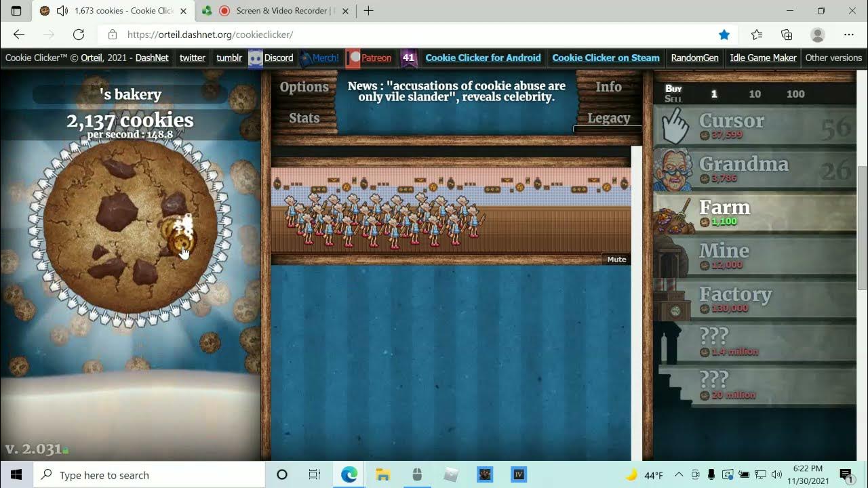Buy a Grandma building
Viewport: 868px width, 488px height.
[x=755, y=169]
